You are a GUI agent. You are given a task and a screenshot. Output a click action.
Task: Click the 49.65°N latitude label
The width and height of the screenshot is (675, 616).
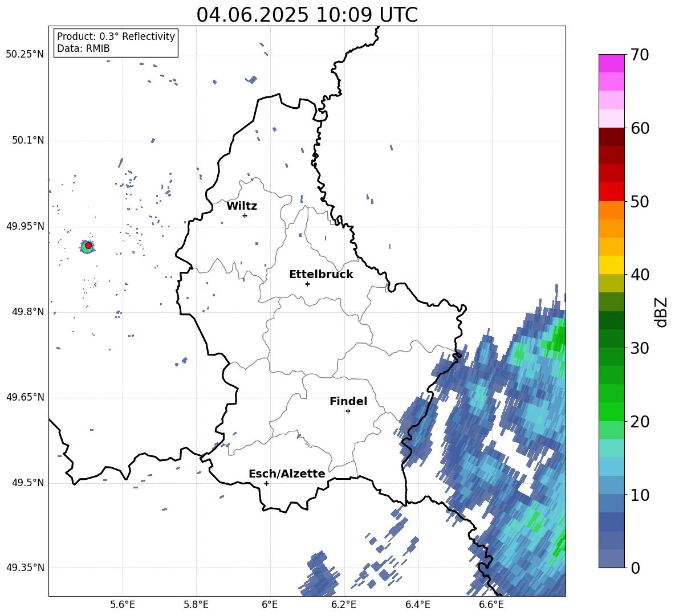click(25, 397)
